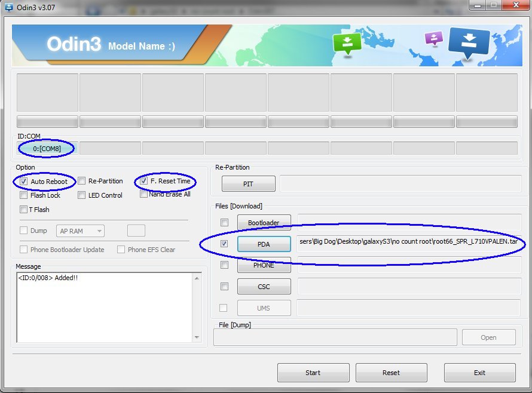Click the PIT file button

pyautogui.click(x=248, y=184)
